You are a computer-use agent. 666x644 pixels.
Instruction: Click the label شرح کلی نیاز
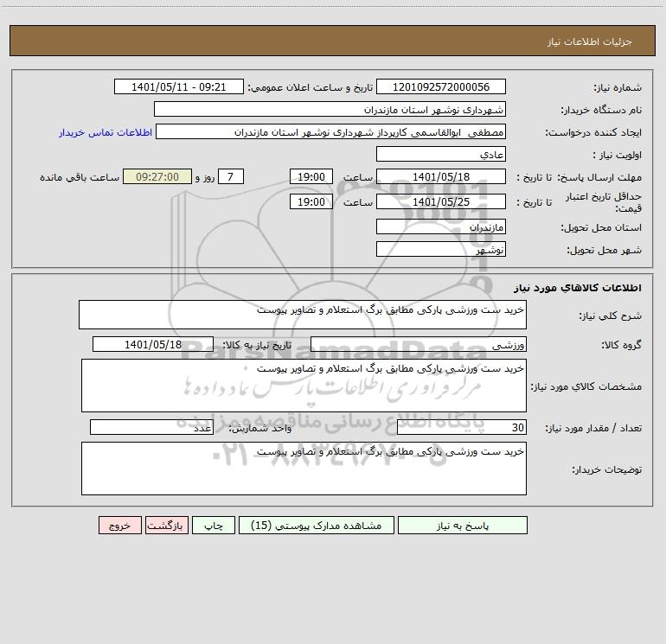pos(611,316)
